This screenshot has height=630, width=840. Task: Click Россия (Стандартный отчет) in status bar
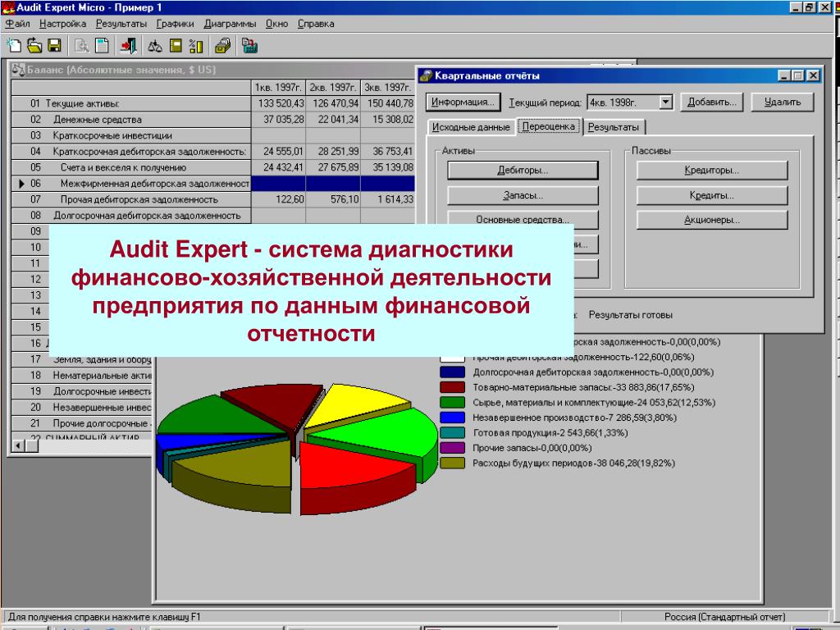point(724,617)
